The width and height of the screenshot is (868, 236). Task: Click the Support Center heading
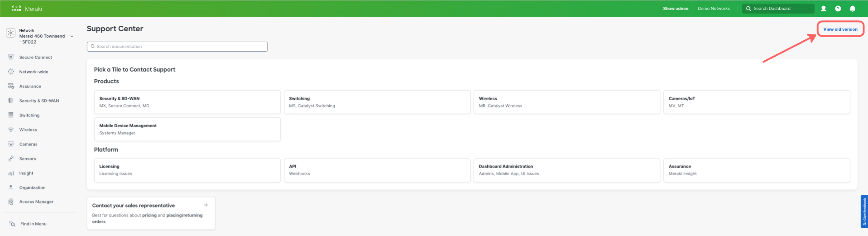(x=115, y=29)
